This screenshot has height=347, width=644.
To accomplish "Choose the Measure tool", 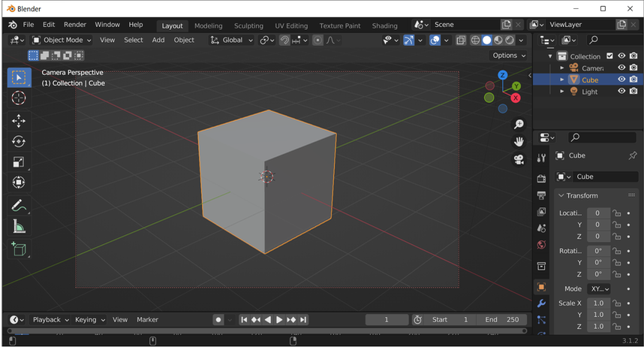I will point(19,226).
